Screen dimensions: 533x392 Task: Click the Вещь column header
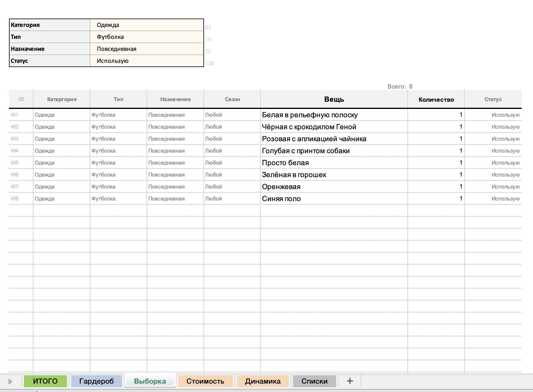[334, 99]
